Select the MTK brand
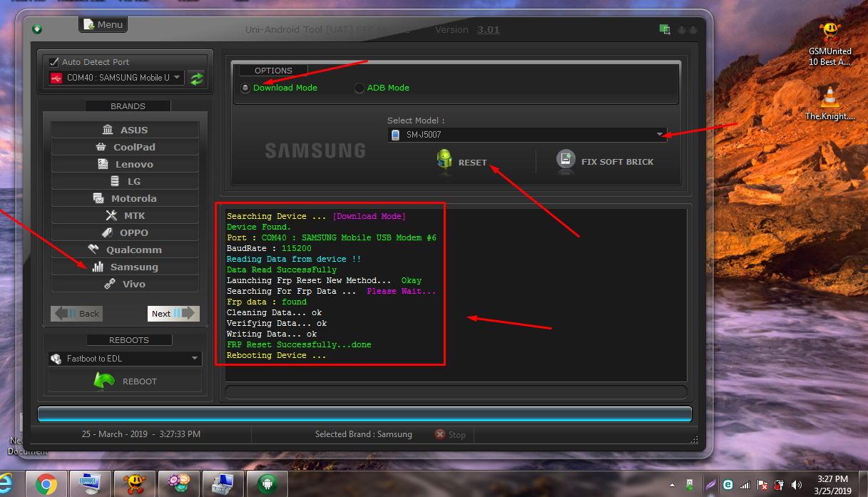The width and height of the screenshot is (868, 497). pos(126,215)
